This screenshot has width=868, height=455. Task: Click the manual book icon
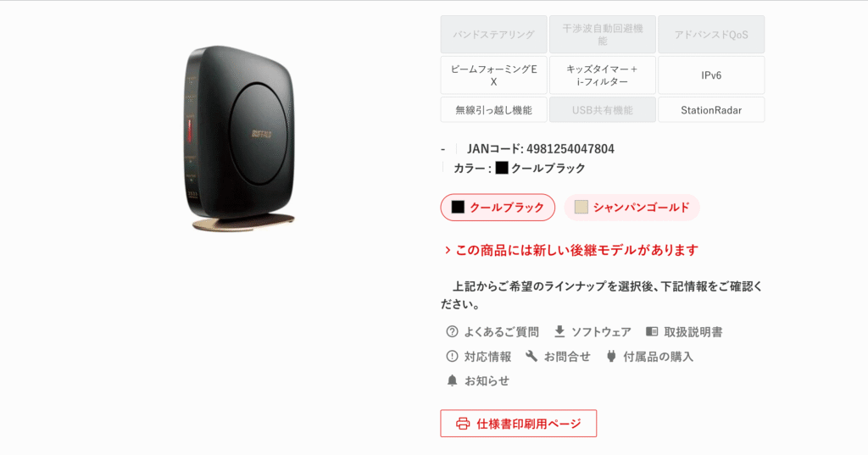[x=652, y=331]
